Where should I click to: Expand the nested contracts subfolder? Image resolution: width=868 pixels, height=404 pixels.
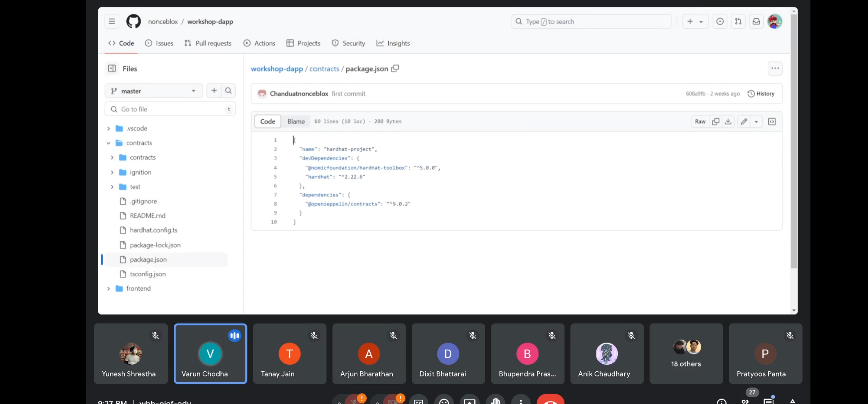click(x=112, y=158)
